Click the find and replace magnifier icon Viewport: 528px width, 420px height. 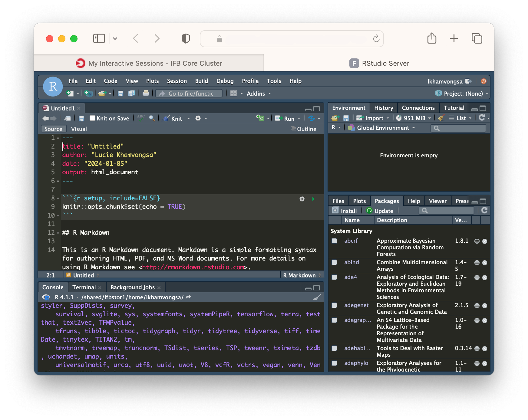click(152, 118)
